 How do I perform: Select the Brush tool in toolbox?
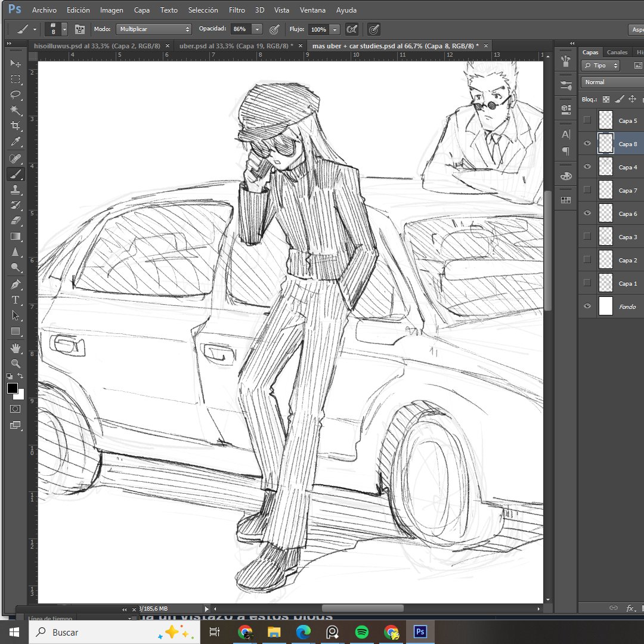tap(15, 174)
